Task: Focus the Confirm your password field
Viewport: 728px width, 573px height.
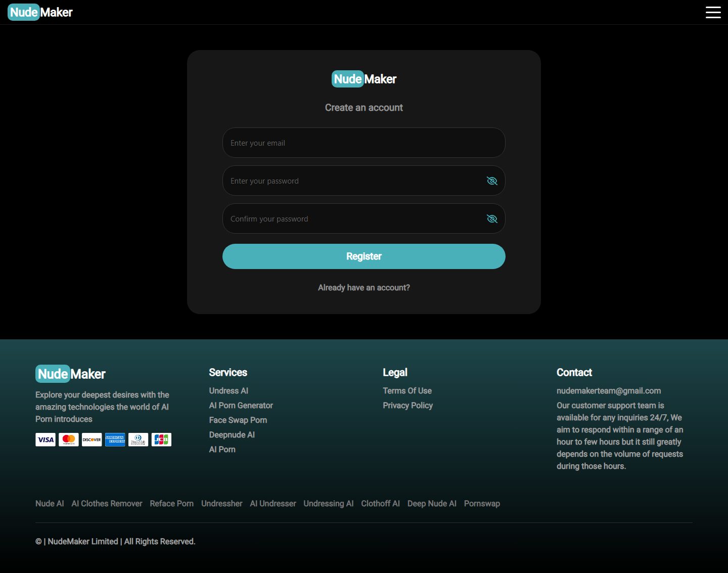Action: 364,218
